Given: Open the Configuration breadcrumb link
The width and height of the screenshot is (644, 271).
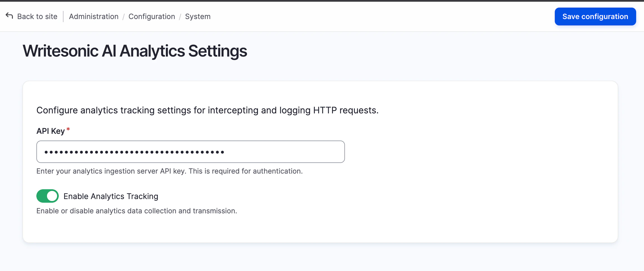Looking at the screenshot, I should tap(152, 17).
